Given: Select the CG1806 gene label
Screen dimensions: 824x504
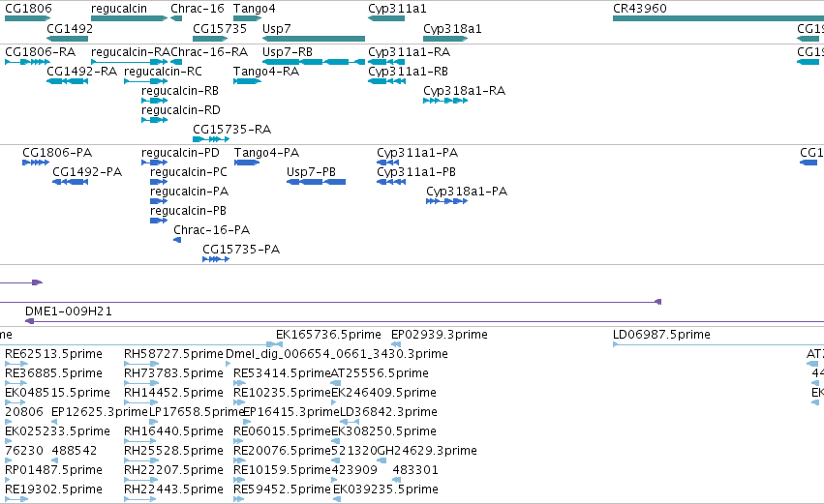Looking at the screenshot, I should [x=28, y=9].
